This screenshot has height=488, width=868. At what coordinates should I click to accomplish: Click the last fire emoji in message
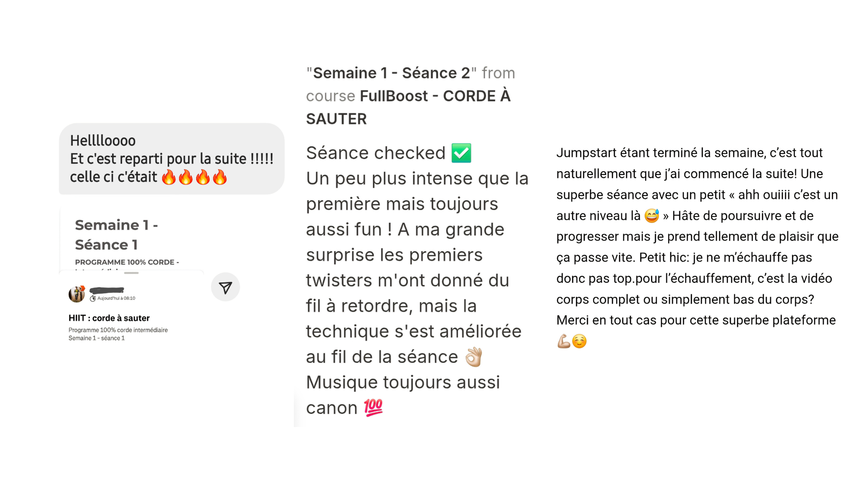(220, 177)
